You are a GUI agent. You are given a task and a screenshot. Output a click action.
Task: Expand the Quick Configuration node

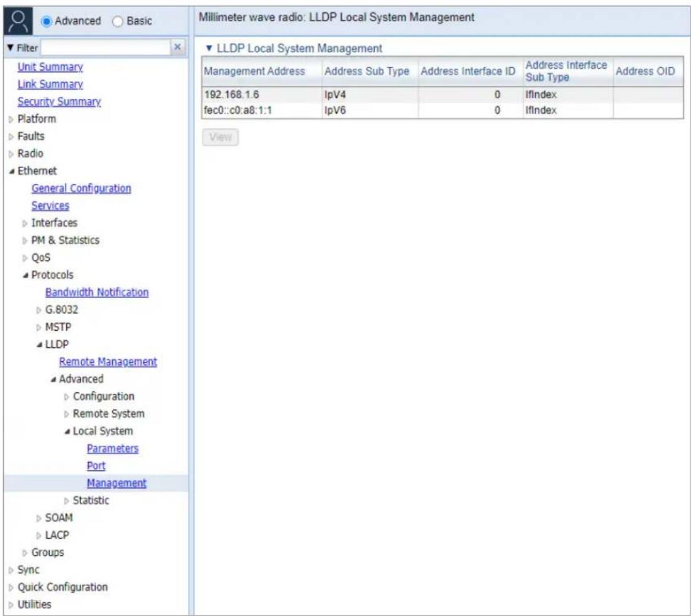pyautogui.click(x=11, y=588)
